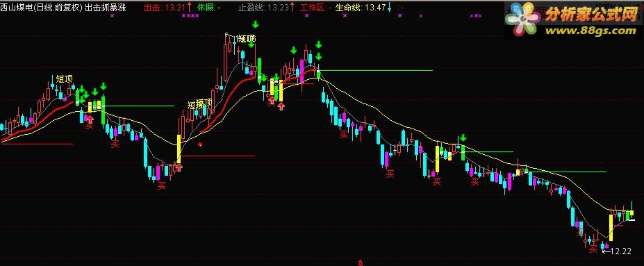
Task: Click the red up arrow under the lowest 买 trough
Action: click(x=179, y=167)
